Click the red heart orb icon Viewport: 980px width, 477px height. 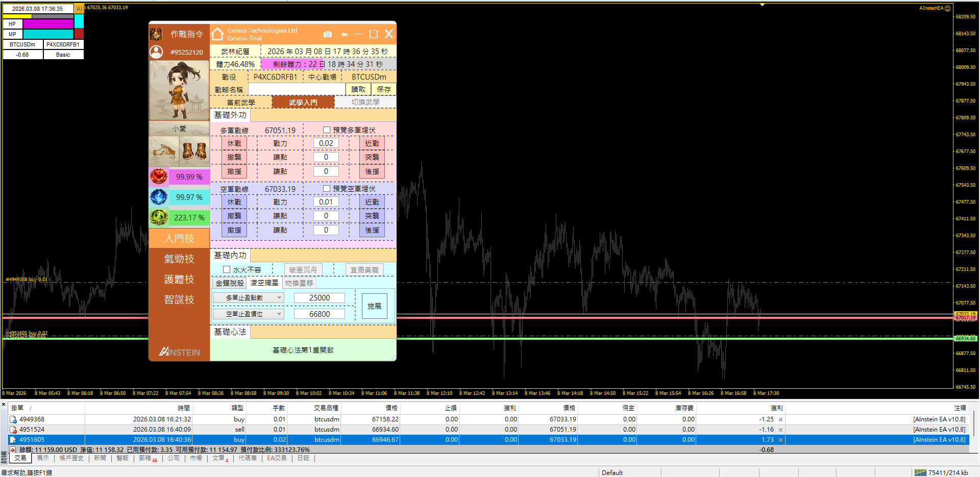[159, 177]
